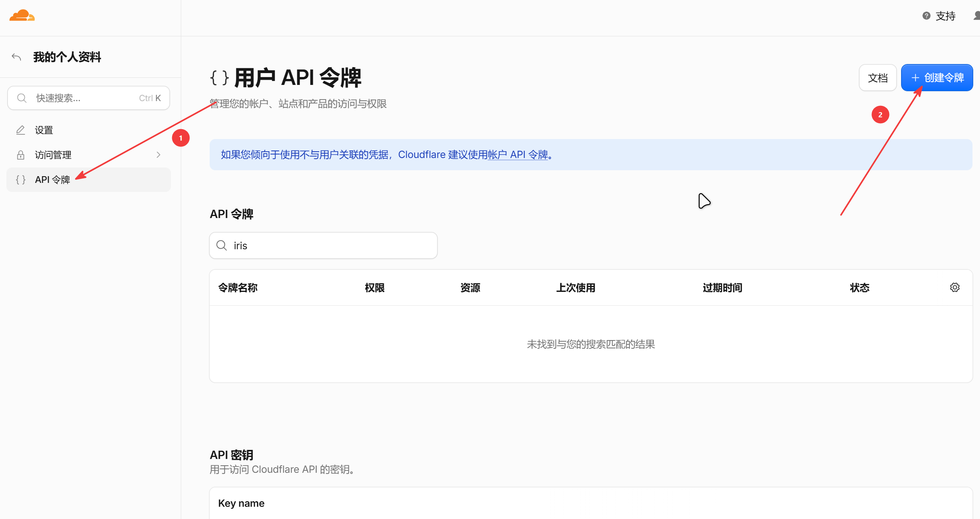This screenshot has height=519, width=980.
Task: Click the API 密钥 section heading
Action: click(231, 455)
